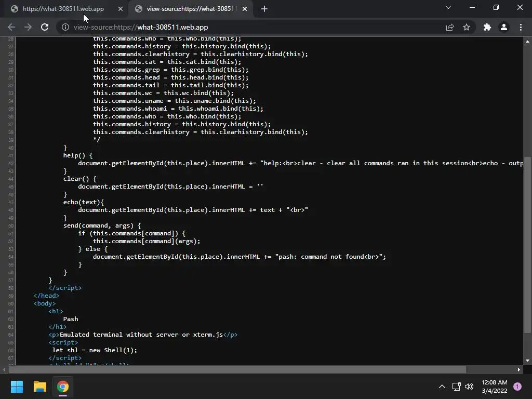Viewport: 532px width, 399px height.
Task: Click 'this.commands.cat' line
Action: click(167, 62)
